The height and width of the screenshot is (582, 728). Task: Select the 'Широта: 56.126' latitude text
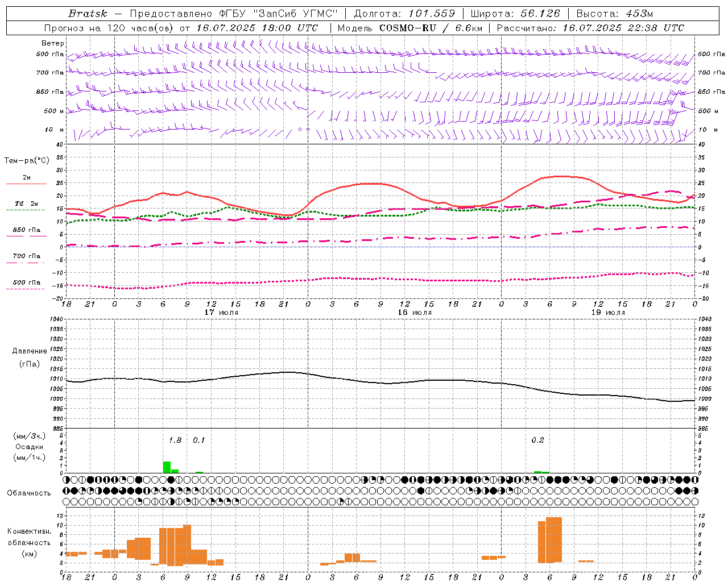point(515,14)
